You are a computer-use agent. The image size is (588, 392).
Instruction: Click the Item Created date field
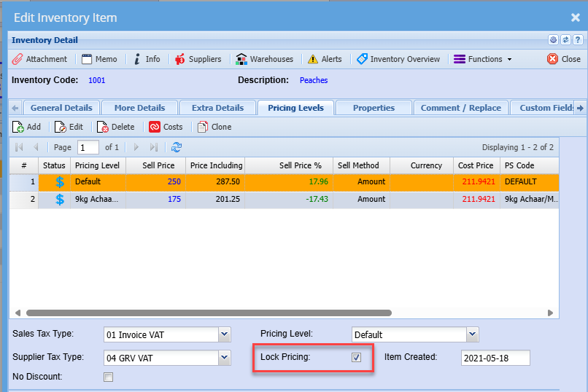(x=495, y=358)
